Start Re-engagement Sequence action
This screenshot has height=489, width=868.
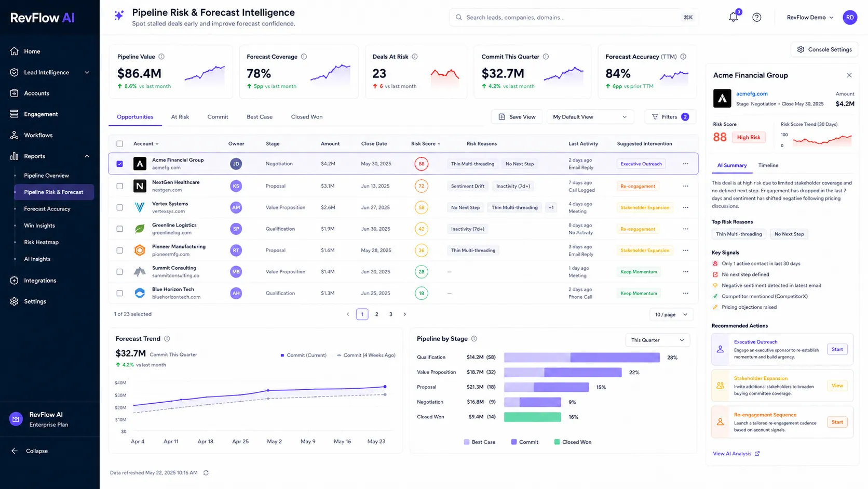pyautogui.click(x=837, y=422)
